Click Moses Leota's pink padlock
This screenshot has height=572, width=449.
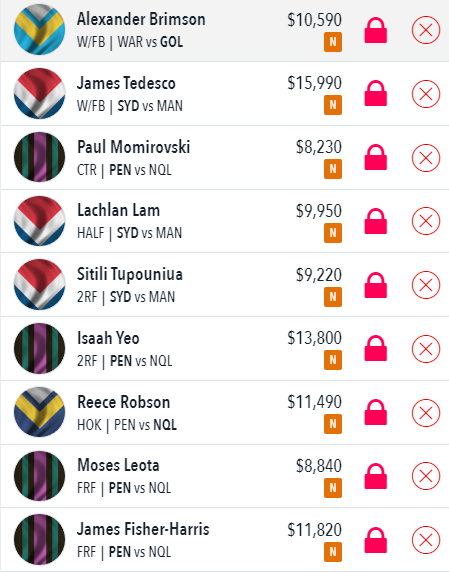coord(376,476)
